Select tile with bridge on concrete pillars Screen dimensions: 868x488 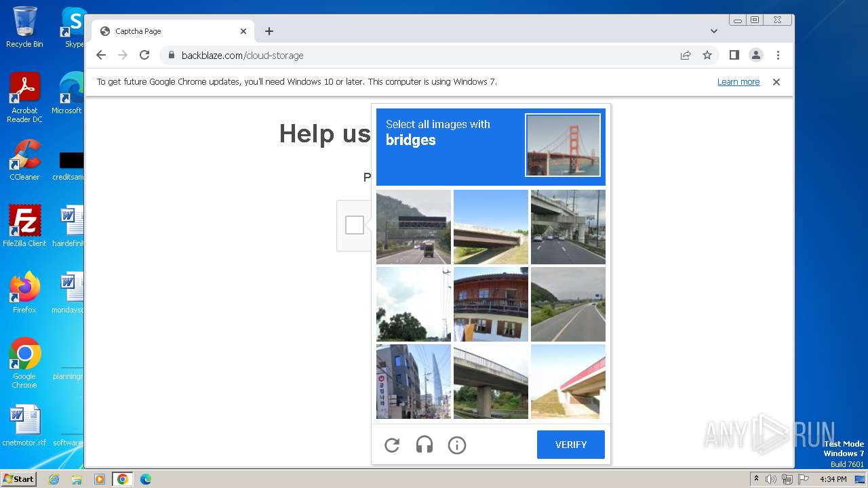point(491,382)
